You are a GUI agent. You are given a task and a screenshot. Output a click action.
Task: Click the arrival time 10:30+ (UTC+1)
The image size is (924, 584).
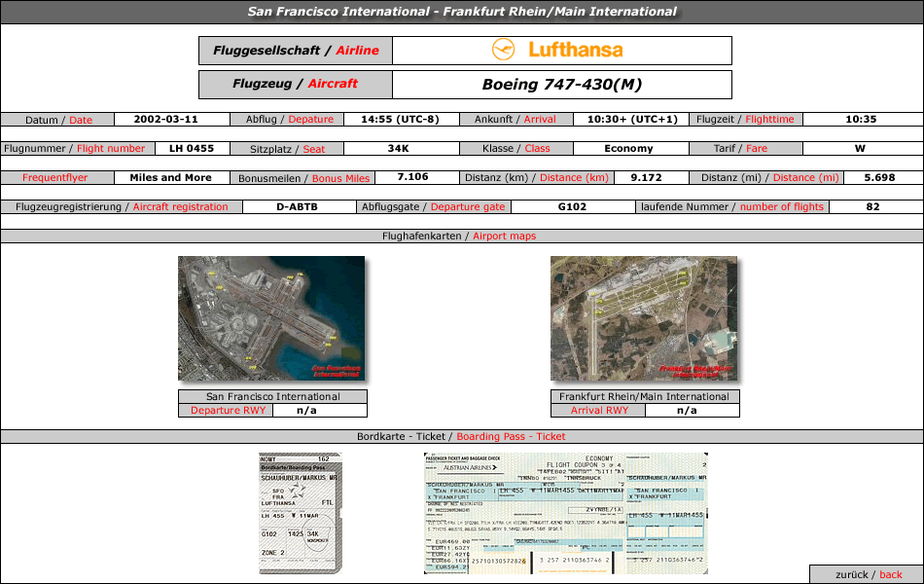pos(632,119)
